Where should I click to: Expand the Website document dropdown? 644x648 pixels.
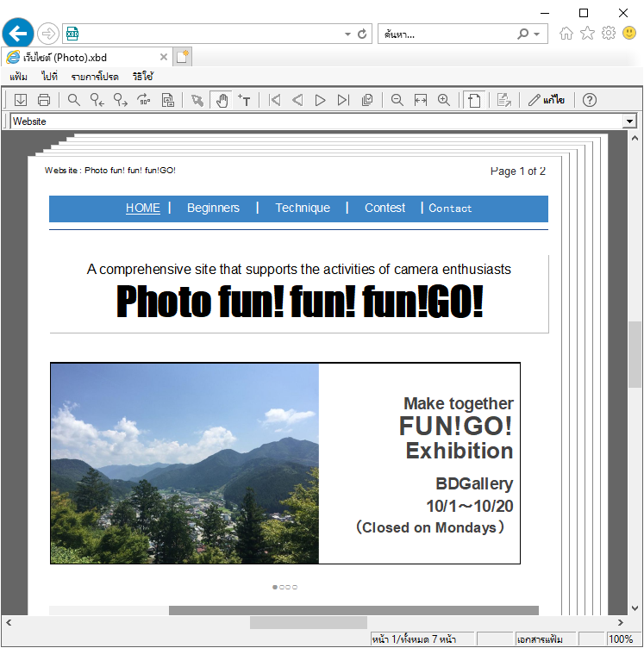[629, 121]
